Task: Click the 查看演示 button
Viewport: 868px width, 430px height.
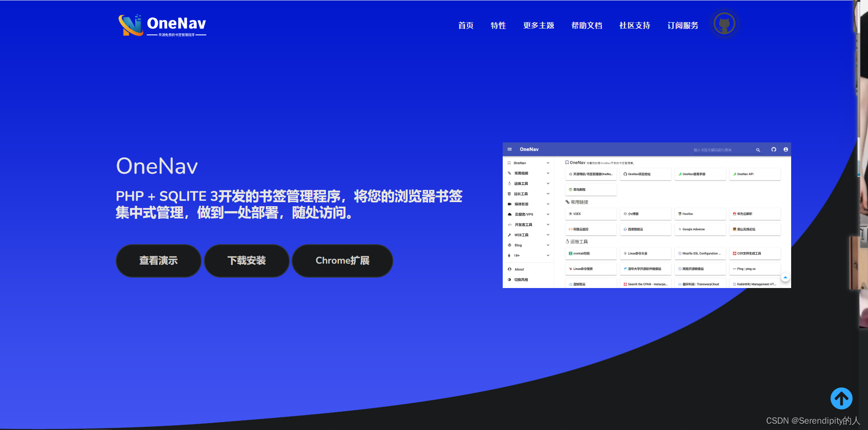Action: (x=158, y=260)
